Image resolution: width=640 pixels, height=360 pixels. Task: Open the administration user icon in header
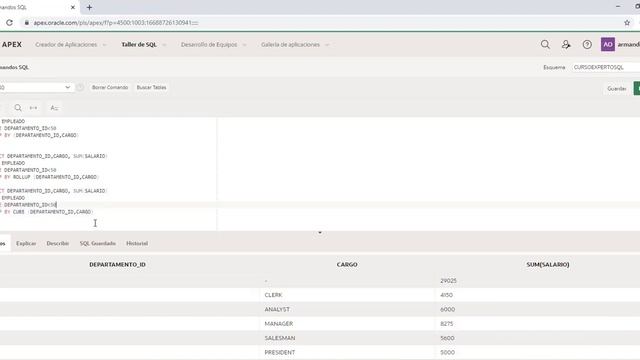566,44
